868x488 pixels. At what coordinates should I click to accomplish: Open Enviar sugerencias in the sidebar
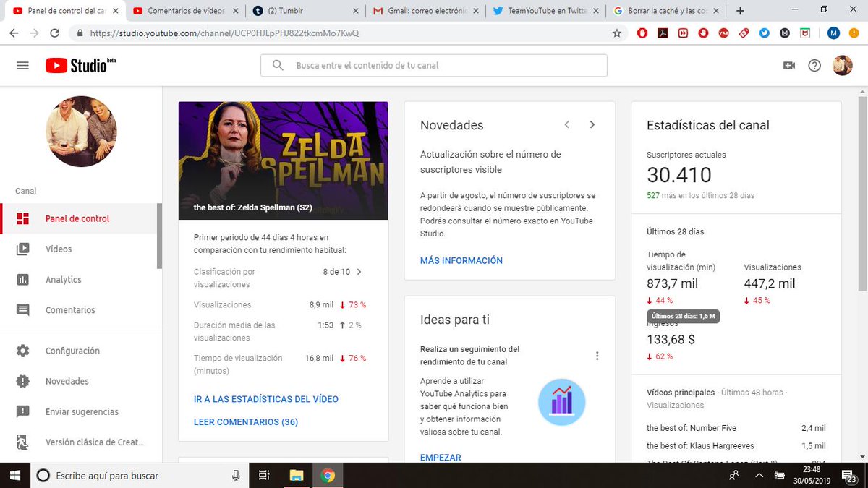pos(80,411)
